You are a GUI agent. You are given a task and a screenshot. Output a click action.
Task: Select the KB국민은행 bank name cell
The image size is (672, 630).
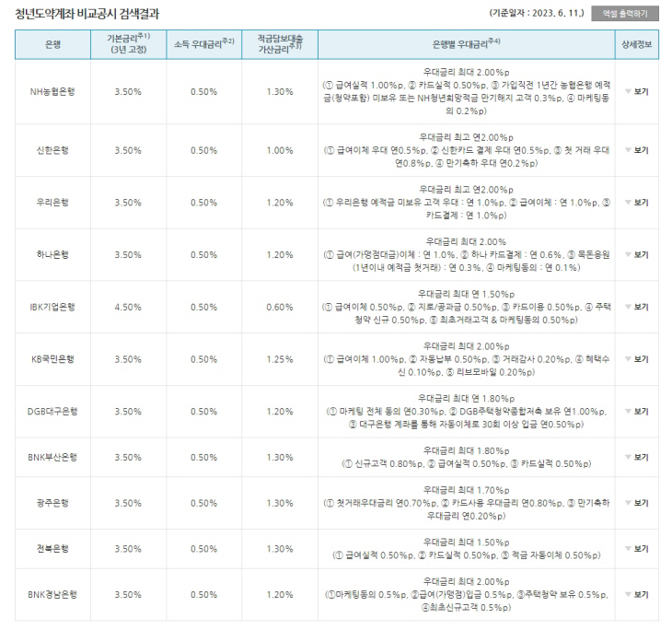tap(52, 359)
